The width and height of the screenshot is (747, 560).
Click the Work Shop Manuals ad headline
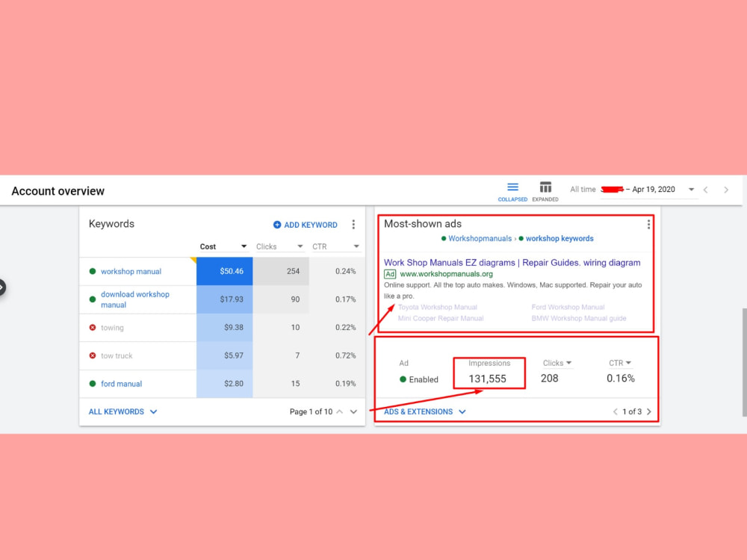512,263
